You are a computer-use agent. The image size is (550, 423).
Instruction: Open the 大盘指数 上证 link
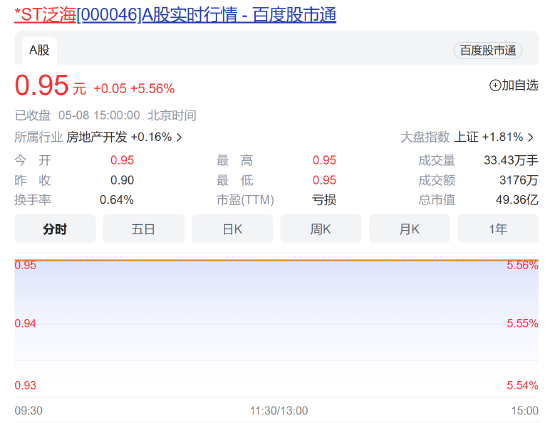[x=467, y=137]
